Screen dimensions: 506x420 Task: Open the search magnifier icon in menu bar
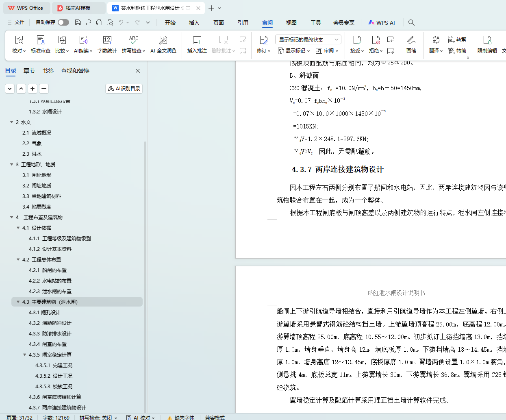pos(411,22)
